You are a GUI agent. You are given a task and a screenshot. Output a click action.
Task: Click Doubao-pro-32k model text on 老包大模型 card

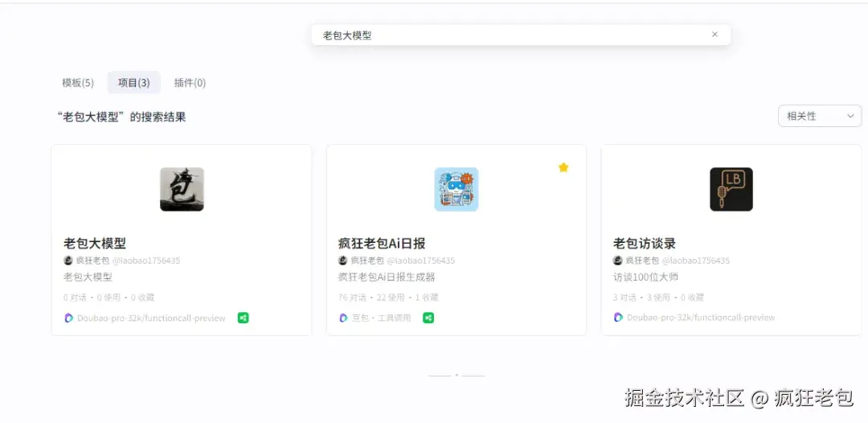click(x=151, y=318)
